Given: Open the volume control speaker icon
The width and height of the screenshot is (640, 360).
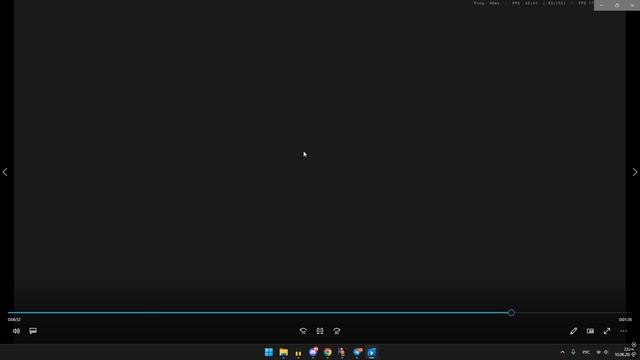Looking at the screenshot, I should [16, 331].
